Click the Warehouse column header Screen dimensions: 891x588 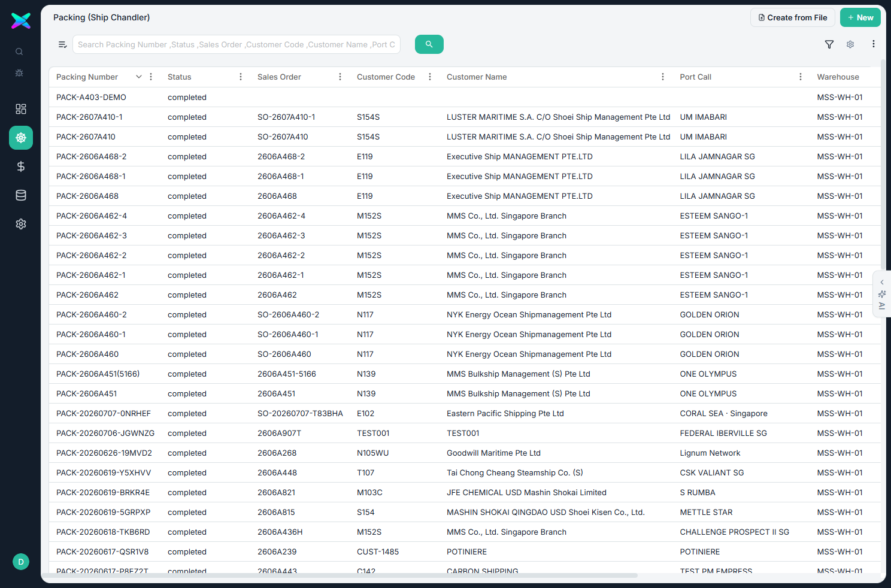[838, 77]
